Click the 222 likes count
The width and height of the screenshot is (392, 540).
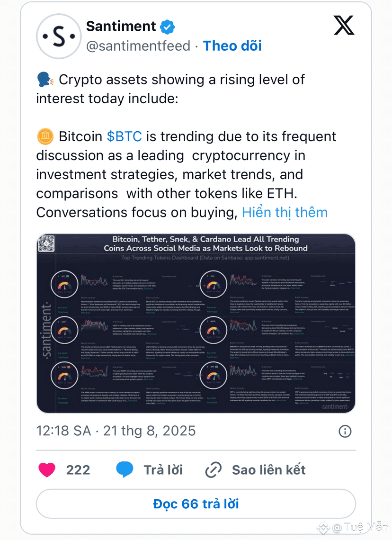(x=78, y=470)
